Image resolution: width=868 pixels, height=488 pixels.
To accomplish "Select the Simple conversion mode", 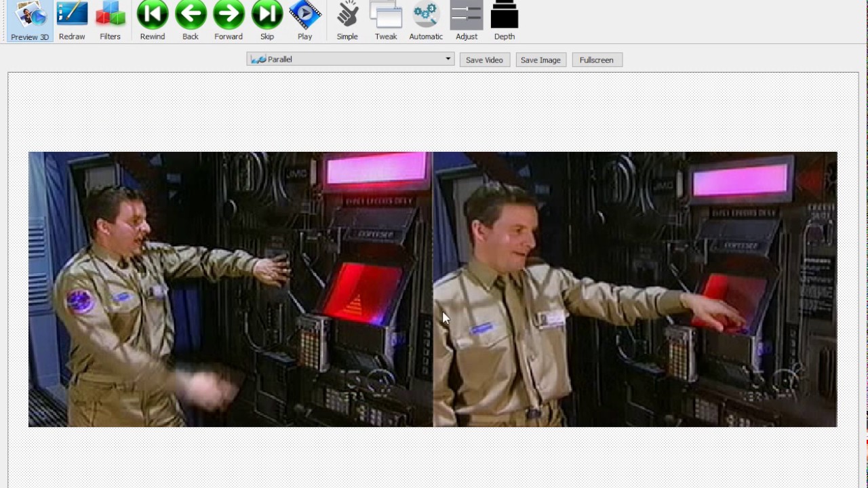I will tap(347, 21).
